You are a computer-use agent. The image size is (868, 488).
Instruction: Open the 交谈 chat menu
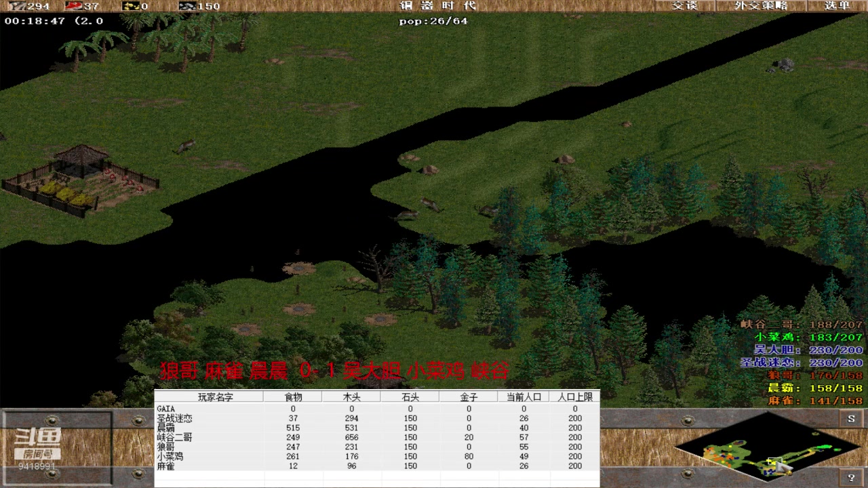pos(684,5)
